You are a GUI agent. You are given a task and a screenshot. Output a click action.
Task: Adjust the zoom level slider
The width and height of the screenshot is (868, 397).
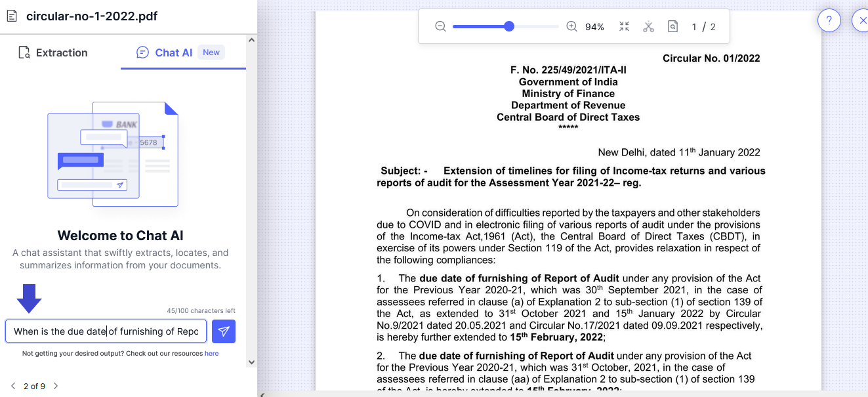coord(505,26)
